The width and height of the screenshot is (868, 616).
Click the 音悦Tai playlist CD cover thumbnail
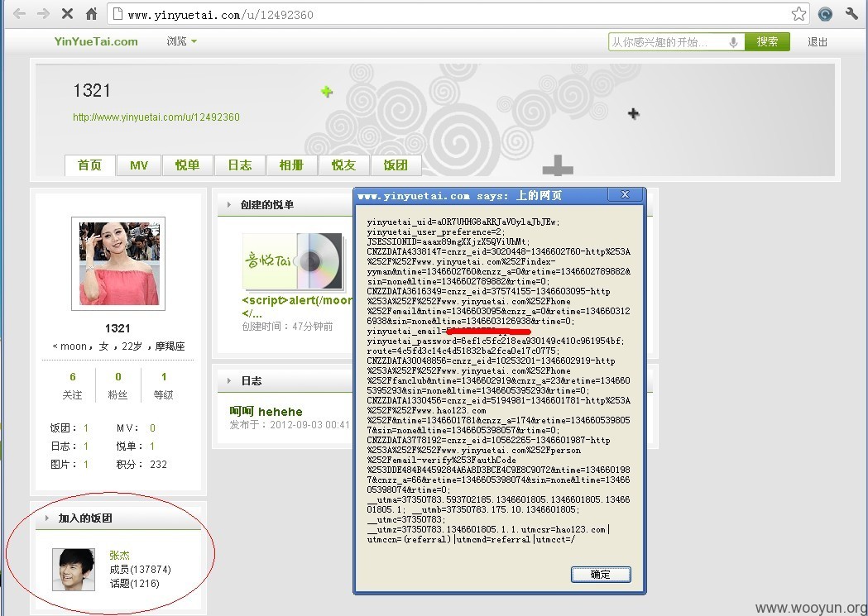tap(292, 261)
